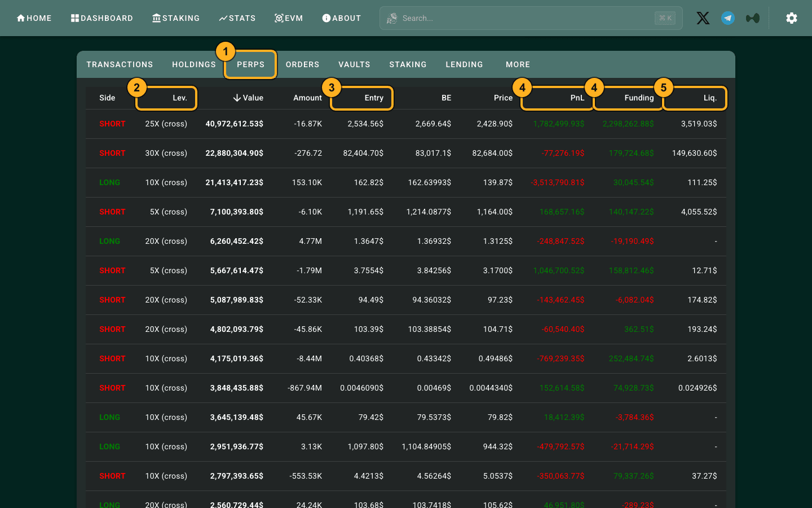
Task: Select the PERPS tab
Action: [251, 64]
